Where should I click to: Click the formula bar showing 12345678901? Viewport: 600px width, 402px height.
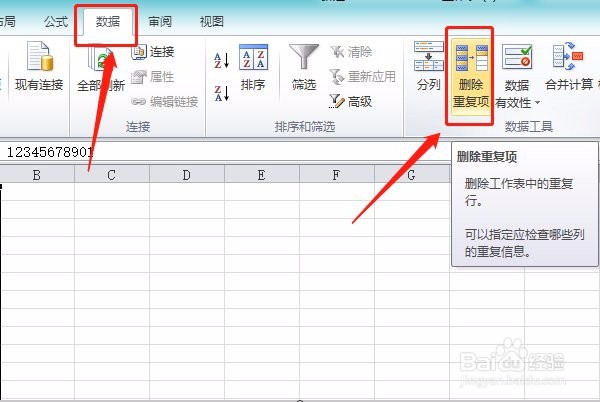[226, 152]
